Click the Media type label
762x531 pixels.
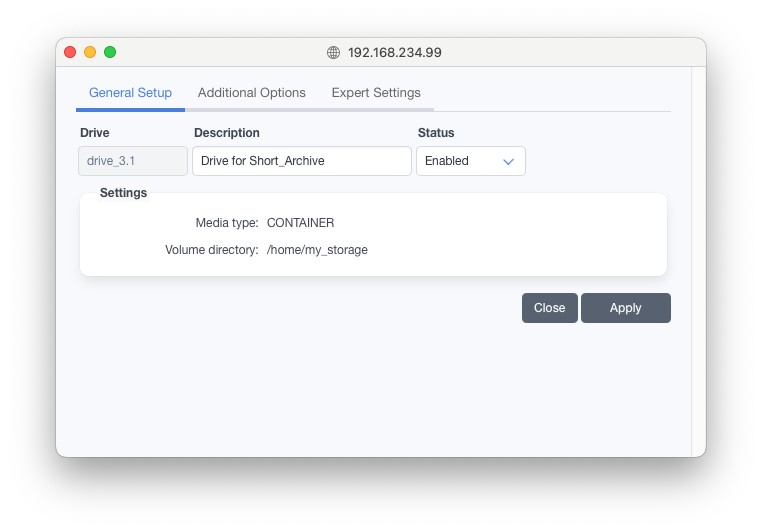pos(226,223)
